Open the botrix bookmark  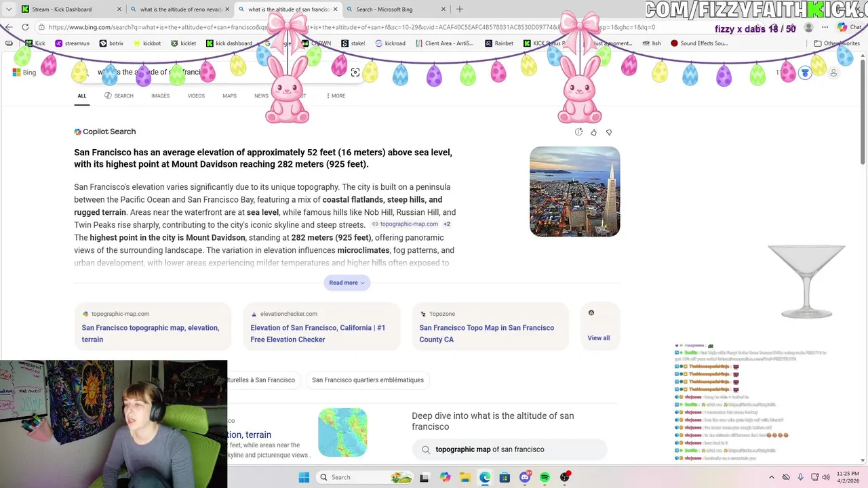tap(112, 43)
